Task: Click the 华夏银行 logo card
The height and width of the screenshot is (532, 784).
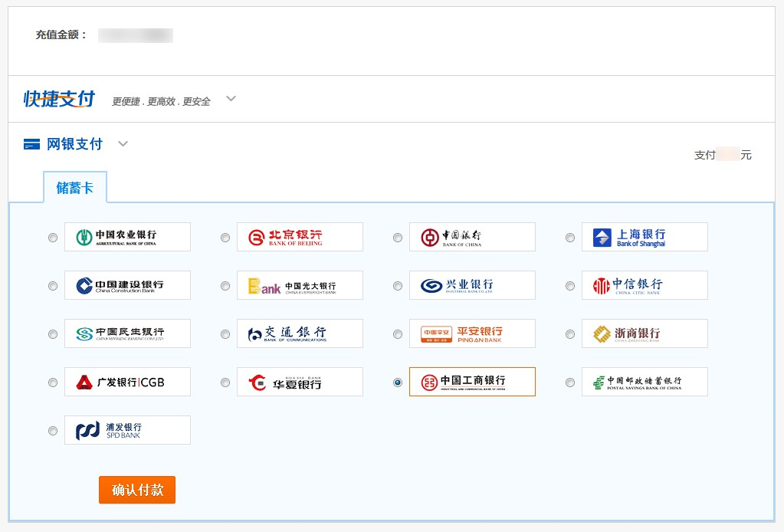Action: pos(300,382)
